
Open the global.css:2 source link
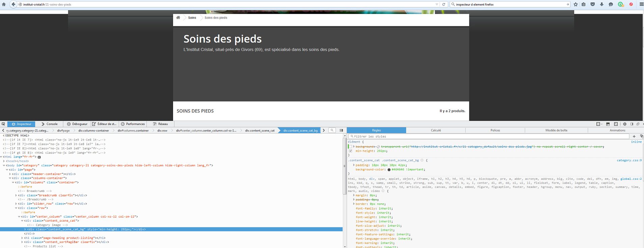(631, 179)
